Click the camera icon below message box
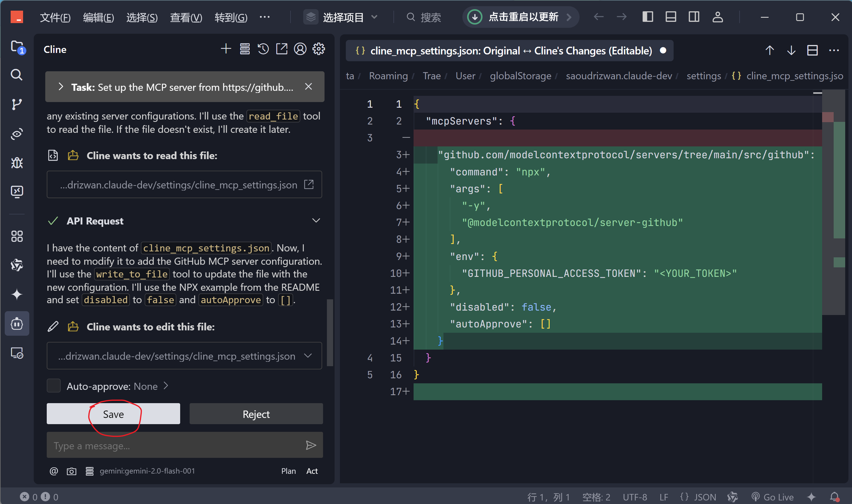 [71, 471]
